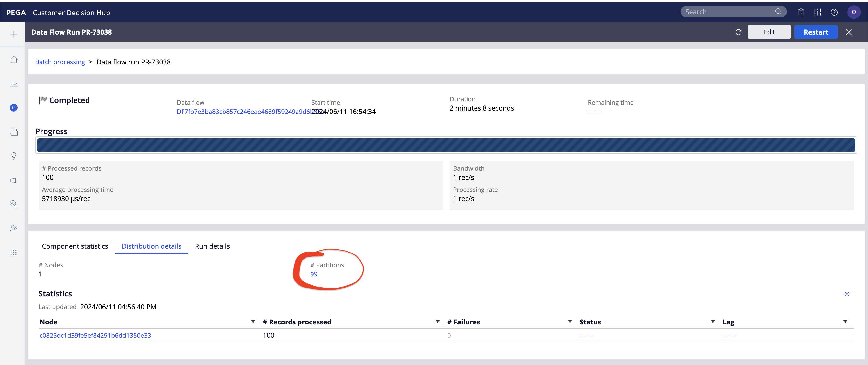Toggle the Nodes column filter dropdown
868x365 pixels.
click(252, 321)
